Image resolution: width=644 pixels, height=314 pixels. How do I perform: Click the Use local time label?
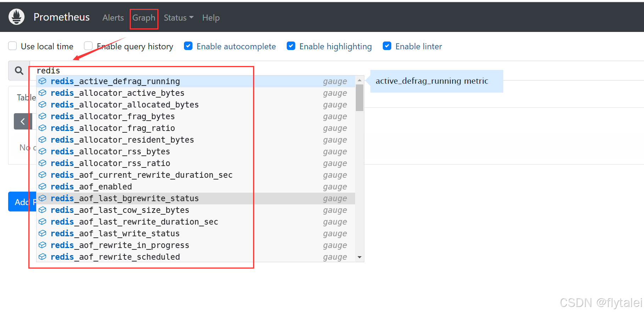[x=47, y=46]
